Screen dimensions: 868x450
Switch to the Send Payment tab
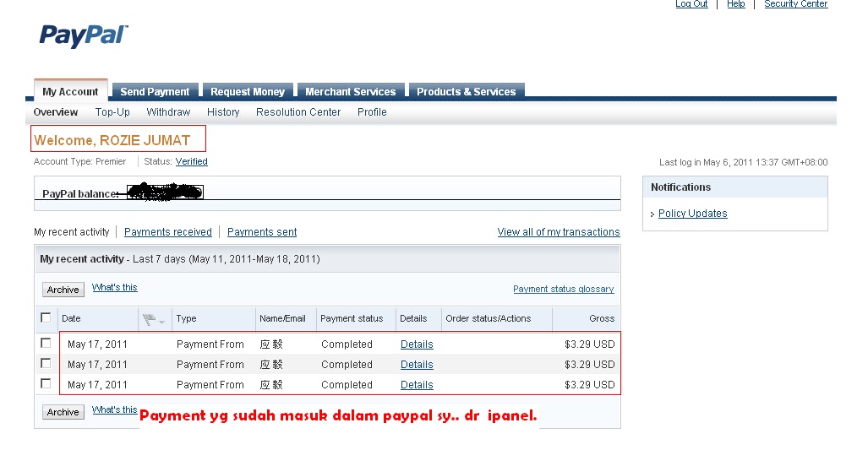(155, 91)
